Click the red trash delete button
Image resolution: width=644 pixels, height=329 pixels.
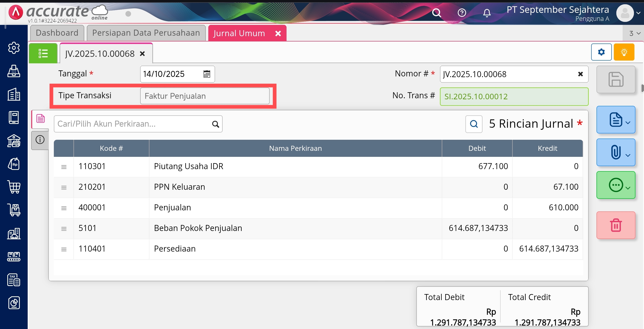click(x=616, y=225)
